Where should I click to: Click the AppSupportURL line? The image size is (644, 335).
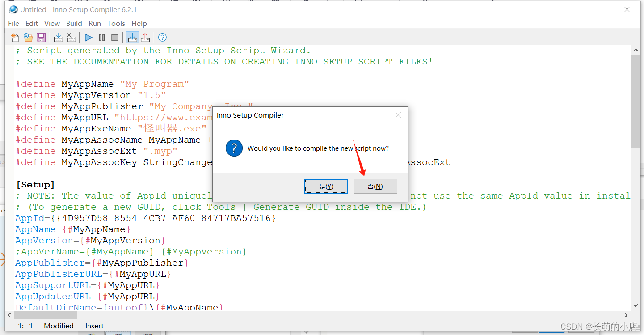tap(88, 285)
